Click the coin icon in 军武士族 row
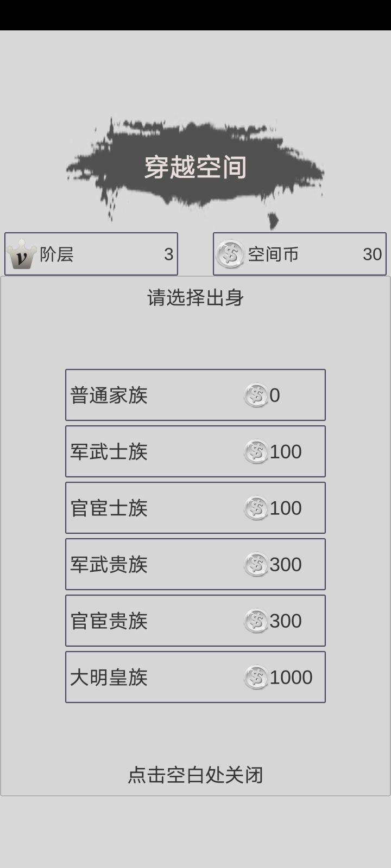This screenshot has width=391, height=868. coord(256,452)
